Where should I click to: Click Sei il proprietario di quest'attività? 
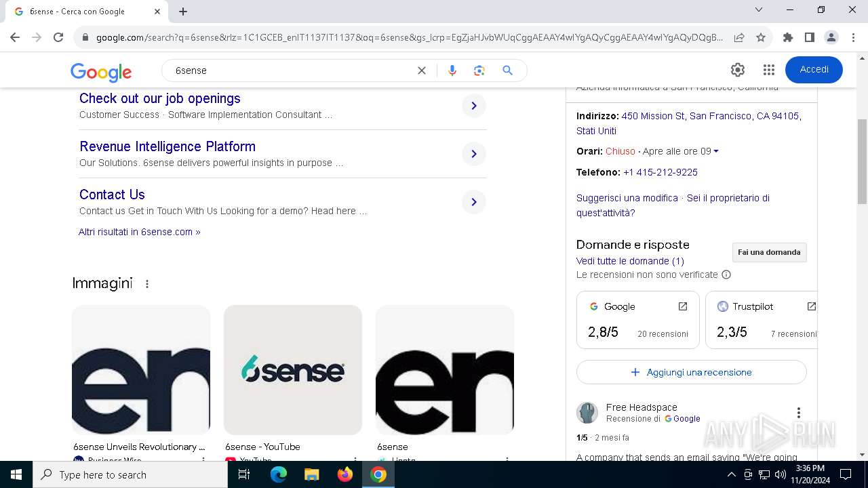click(673, 205)
